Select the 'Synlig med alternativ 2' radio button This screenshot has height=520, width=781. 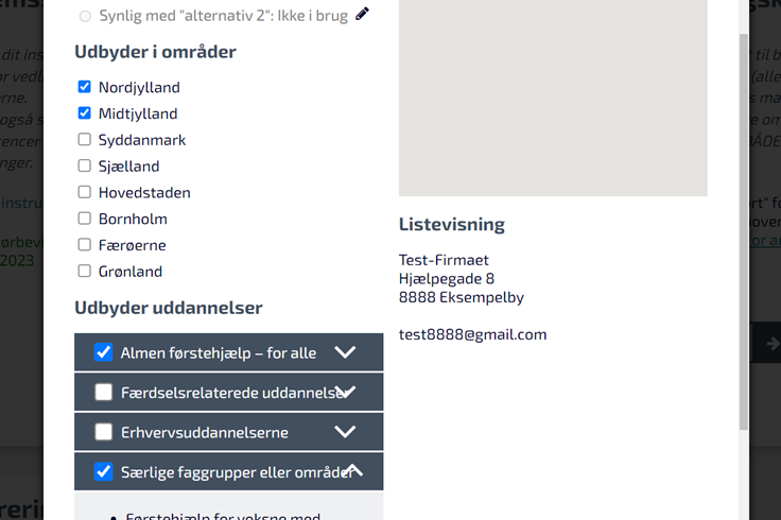85,16
